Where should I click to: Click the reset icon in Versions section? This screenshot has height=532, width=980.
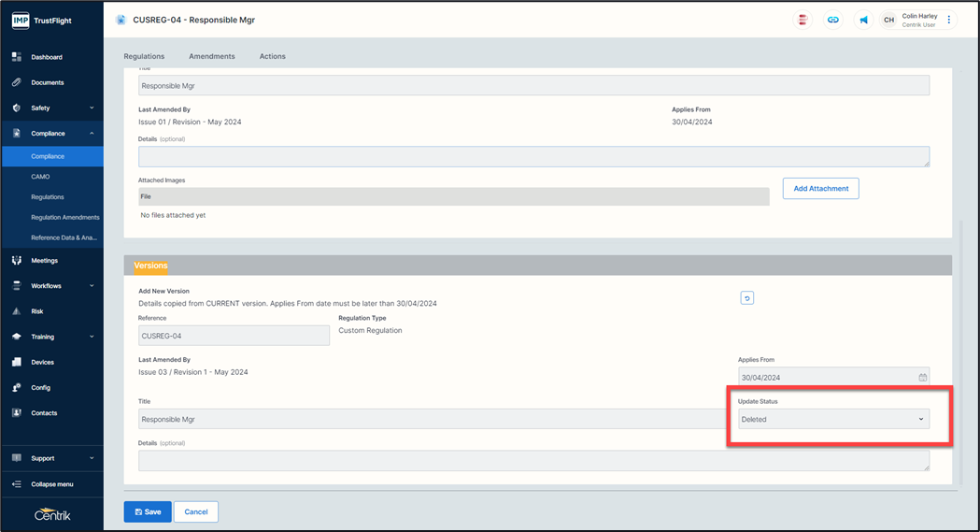(x=746, y=298)
